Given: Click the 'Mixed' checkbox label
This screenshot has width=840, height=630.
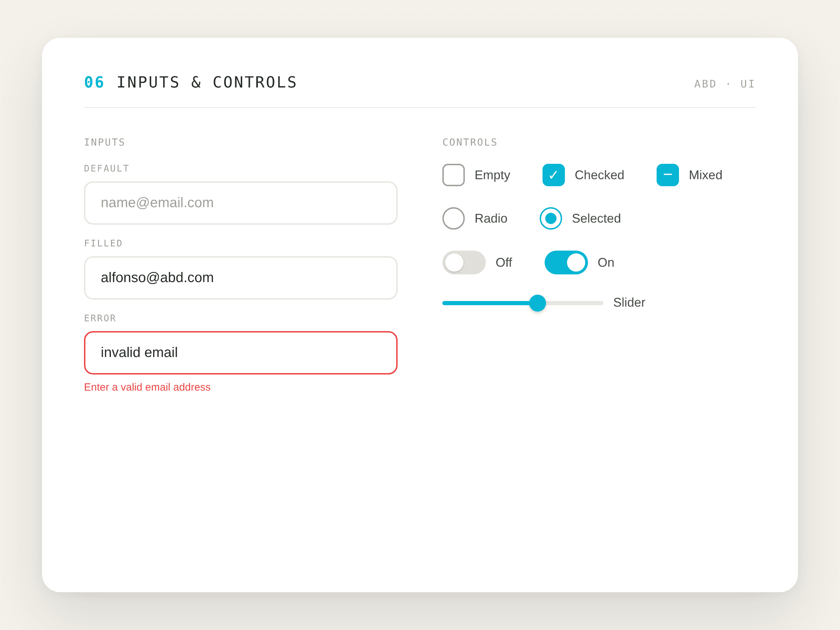Looking at the screenshot, I should [x=706, y=175].
